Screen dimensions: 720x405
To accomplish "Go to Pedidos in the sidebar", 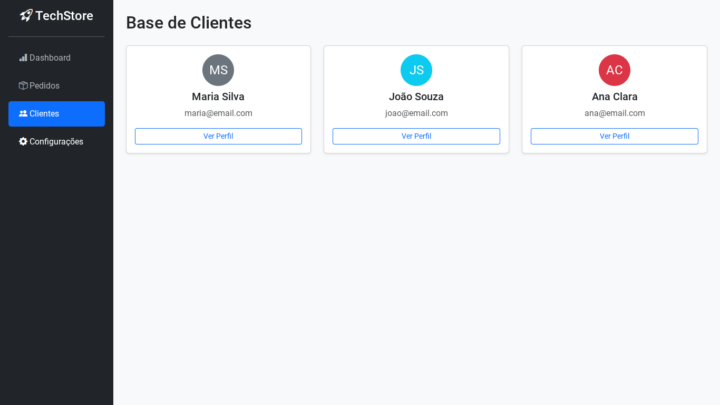I will click(44, 86).
